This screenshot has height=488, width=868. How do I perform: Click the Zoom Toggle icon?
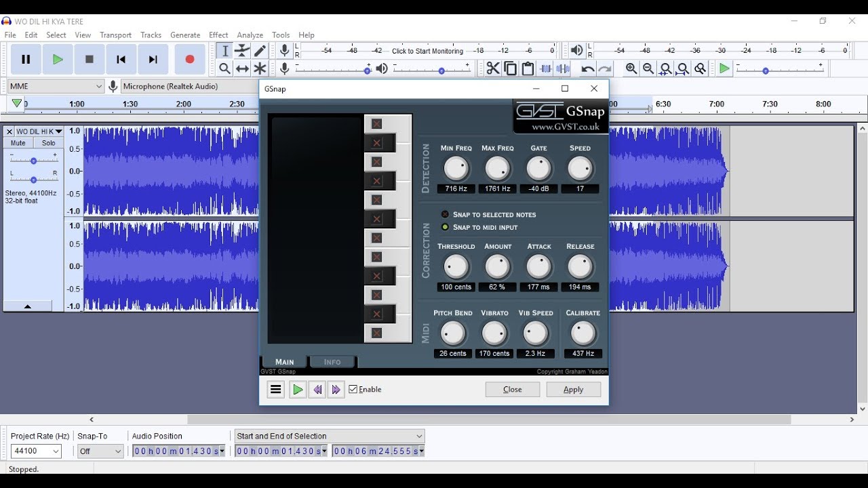pos(701,68)
